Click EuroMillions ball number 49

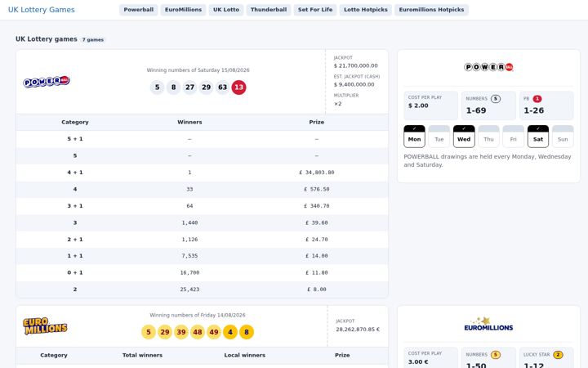[214, 332]
